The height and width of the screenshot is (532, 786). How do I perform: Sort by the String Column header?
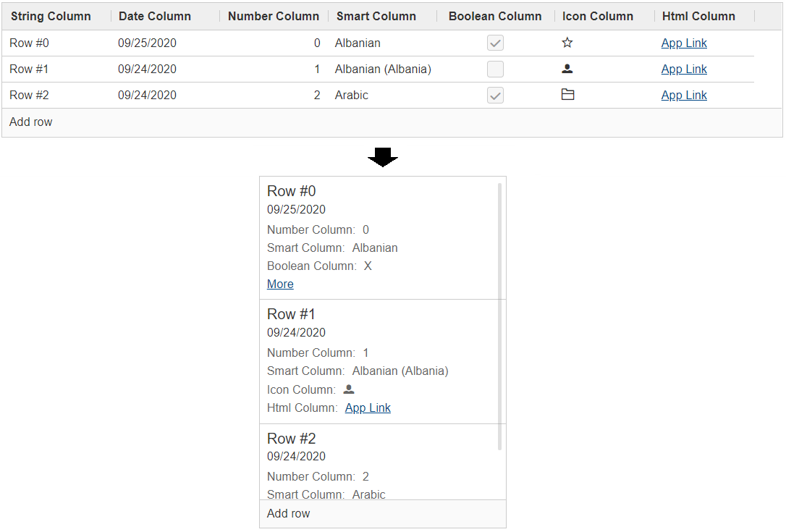51,16
